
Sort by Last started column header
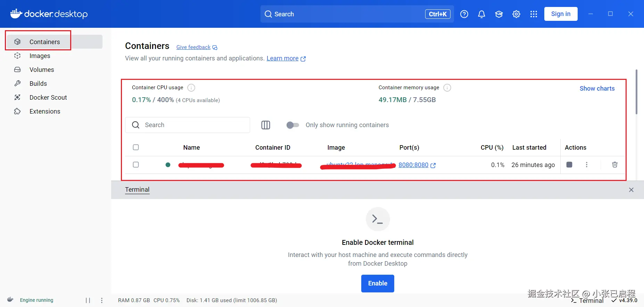(x=529, y=148)
